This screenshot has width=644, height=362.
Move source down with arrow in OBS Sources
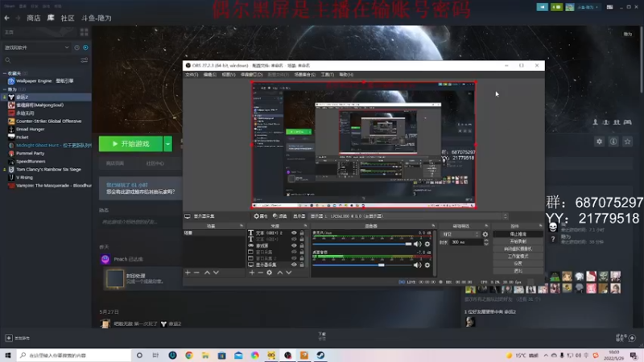tap(289, 273)
